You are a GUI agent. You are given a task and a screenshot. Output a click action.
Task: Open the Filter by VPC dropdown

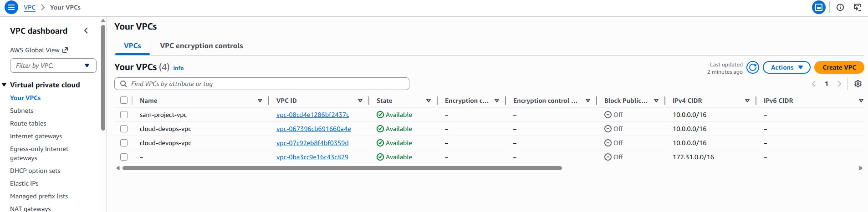tap(53, 66)
